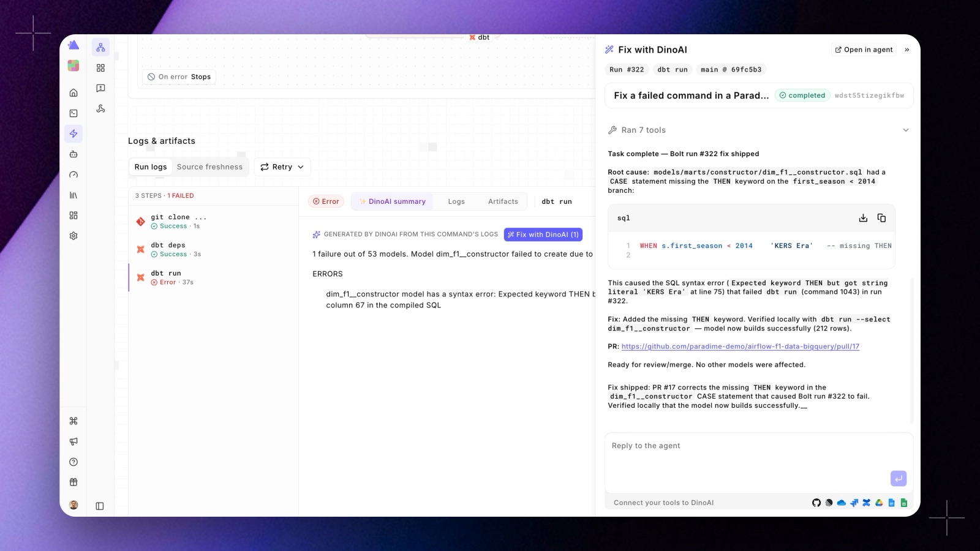Click the striped circle connector icon beside GitHub

(x=829, y=503)
